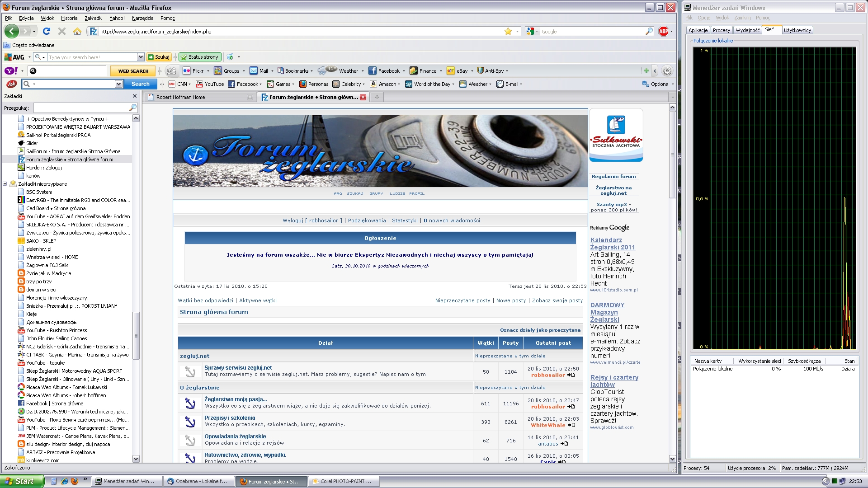This screenshot has width=868, height=488.
Task: Select SailForum bookmark in the sidebar
Action: coord(73,151)
